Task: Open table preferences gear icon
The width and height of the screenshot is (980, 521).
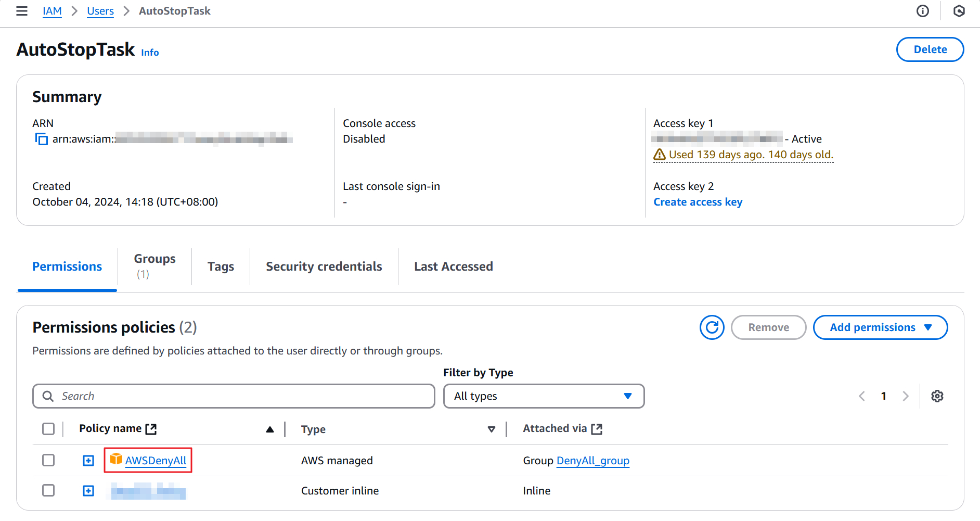Action: [x=937, y=396]
